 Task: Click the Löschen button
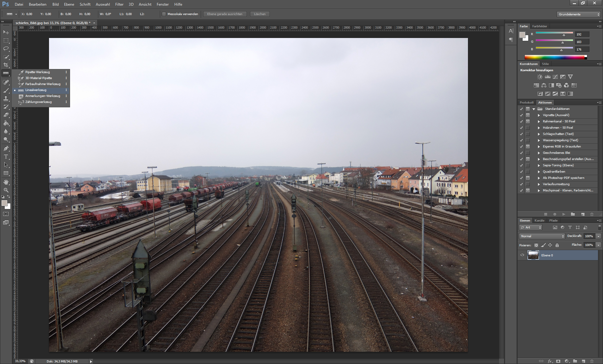(x=259, y=14)
